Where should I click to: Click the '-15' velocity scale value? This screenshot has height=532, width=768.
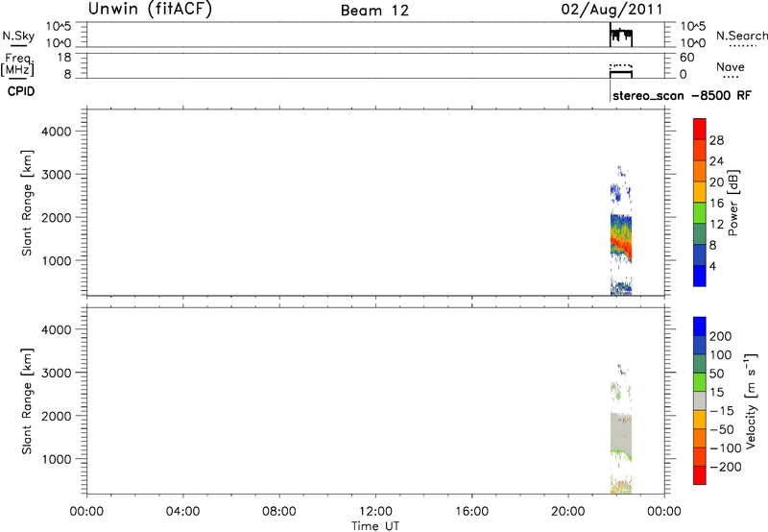[x=722, y=411]
